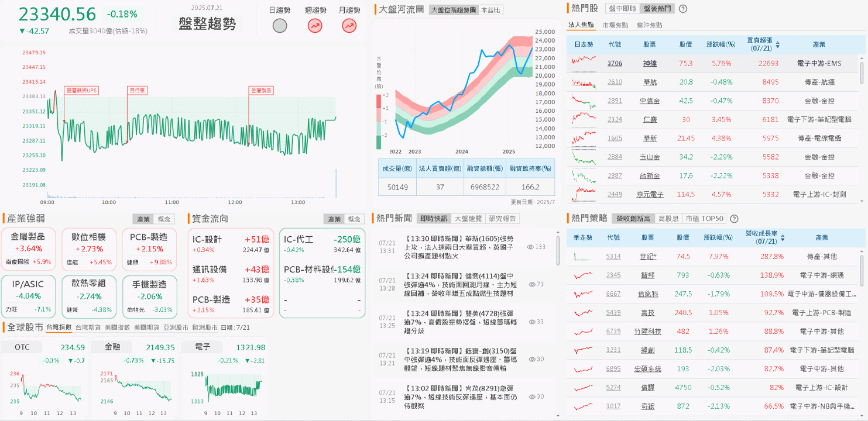Switch global markets to 台灣期貨
Viewport: 868px width, 421px height.
(x=89, y=327)
